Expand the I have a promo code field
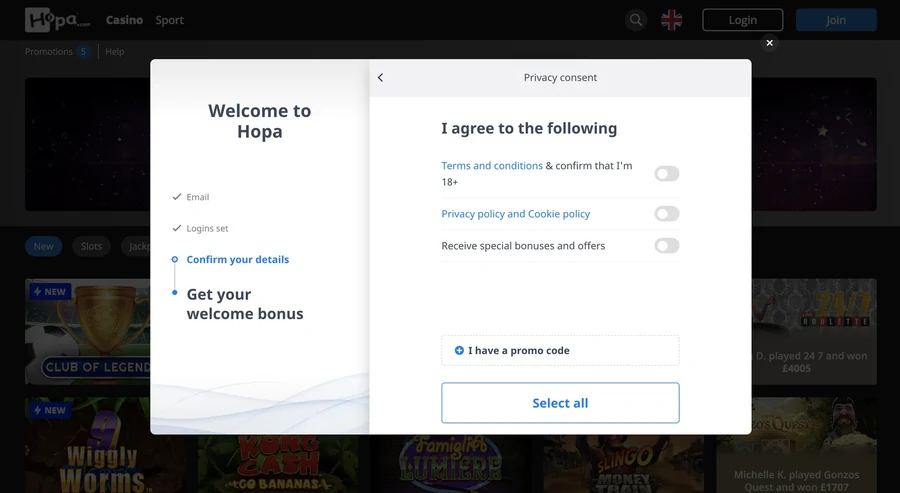The height and width of the screenshot is (493, 900). pos(560,351)
